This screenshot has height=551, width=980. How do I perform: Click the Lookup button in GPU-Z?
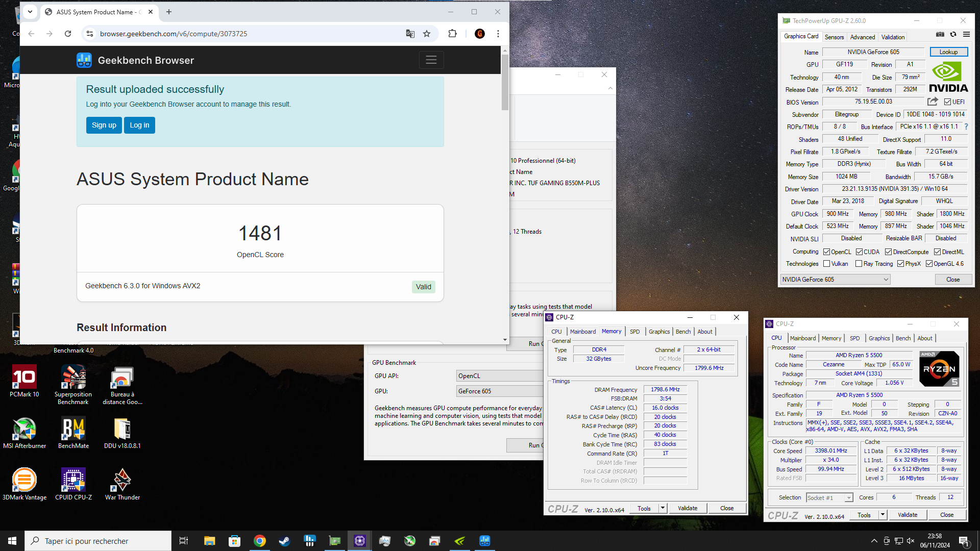(x=948, y=52)
